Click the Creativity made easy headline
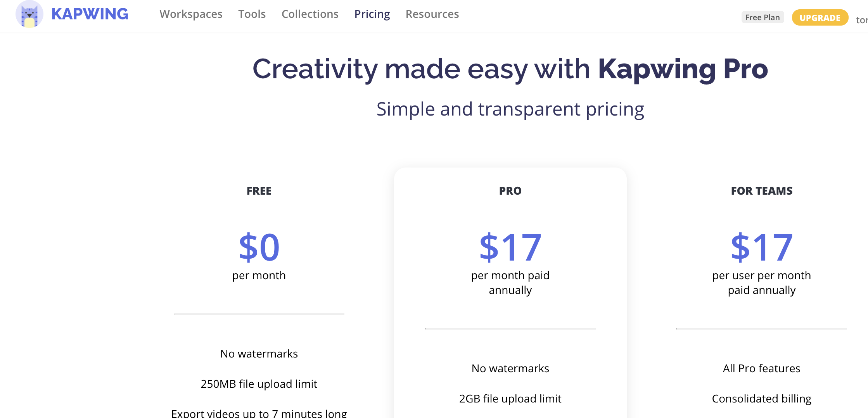 pos(510,69)
